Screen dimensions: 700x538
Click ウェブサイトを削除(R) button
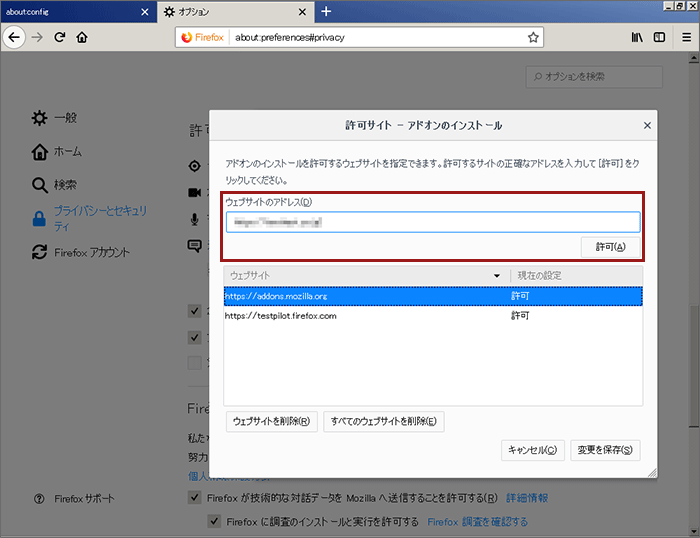coord(271,421)
